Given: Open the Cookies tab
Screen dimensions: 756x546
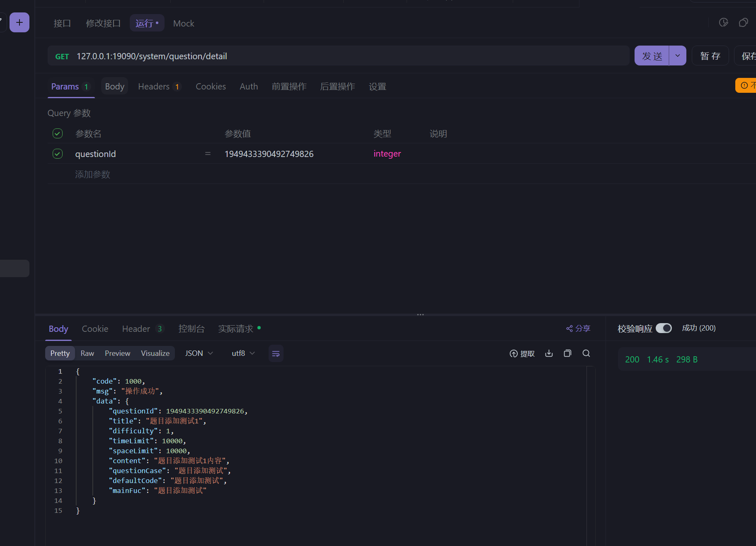Looking at the screenshot, I should point(211,87).
